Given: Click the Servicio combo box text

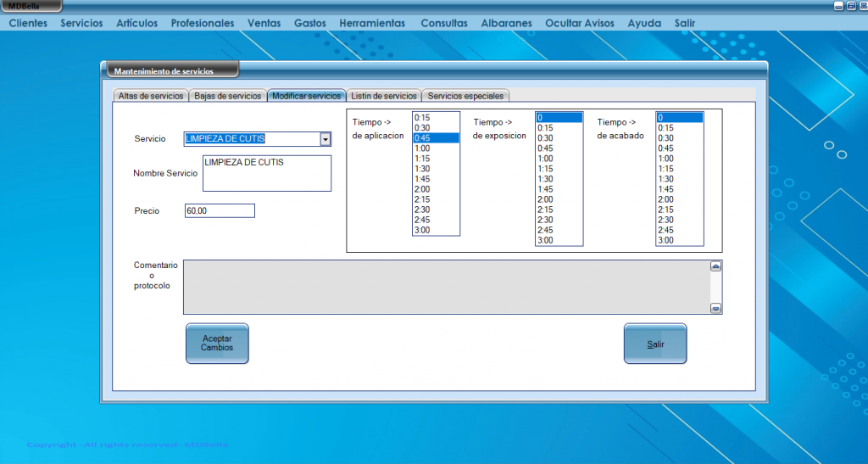Looking at the screenshot, I should pyautogui.click(x=252, y=139).
